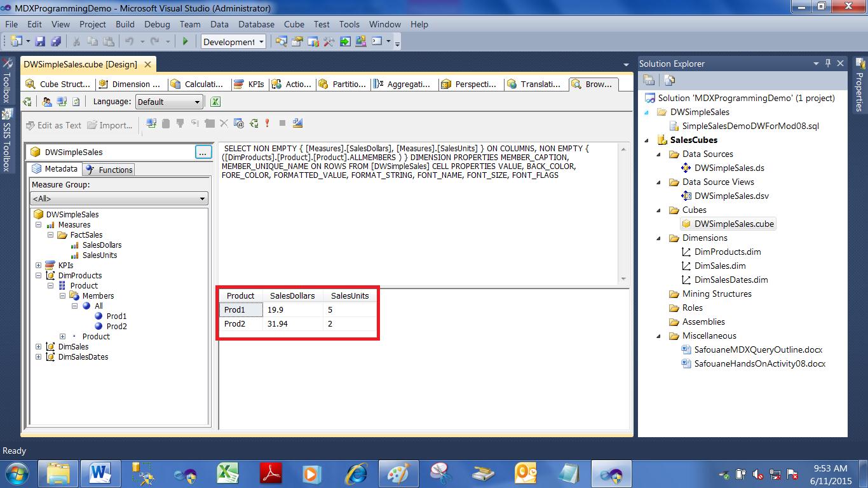The width and height of the screenshot is (868, 488).
Task: Open the Database menu
Action: coord(257,24)
